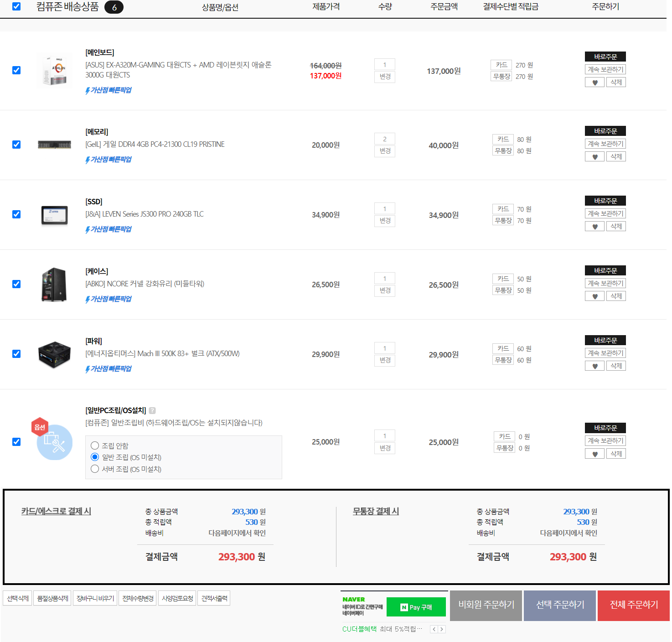Open the help question-mark icon next to 일반PC조립/OS설치
This screenshot has height=642, width=672.
click(x=152, y=410)
